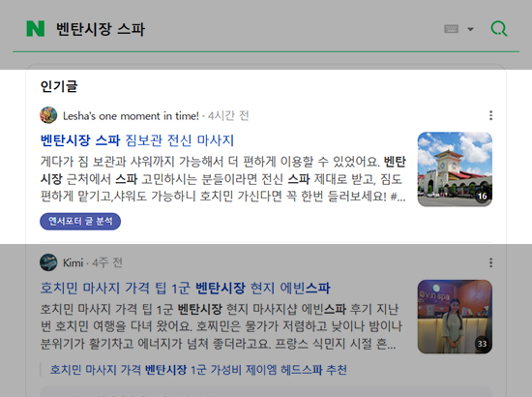532x397 pixels.
Task: Click blog name Lesha's one moment in time!
Action: click(x=131, y=116)
